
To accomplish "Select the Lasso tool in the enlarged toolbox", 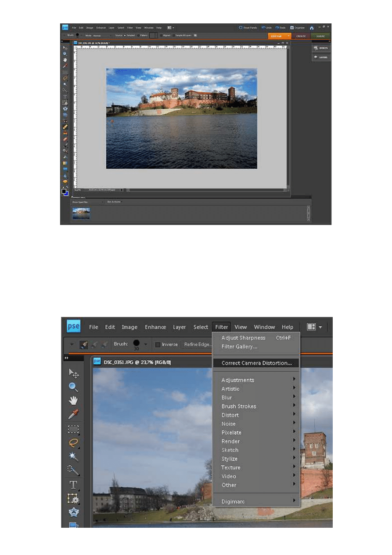I will (x=73, y=443).
